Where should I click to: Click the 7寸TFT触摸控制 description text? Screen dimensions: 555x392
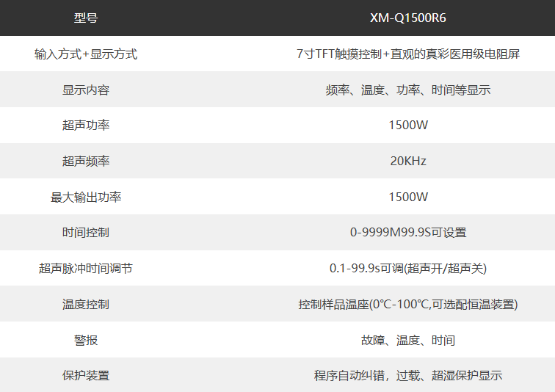(x=408, y=54)
